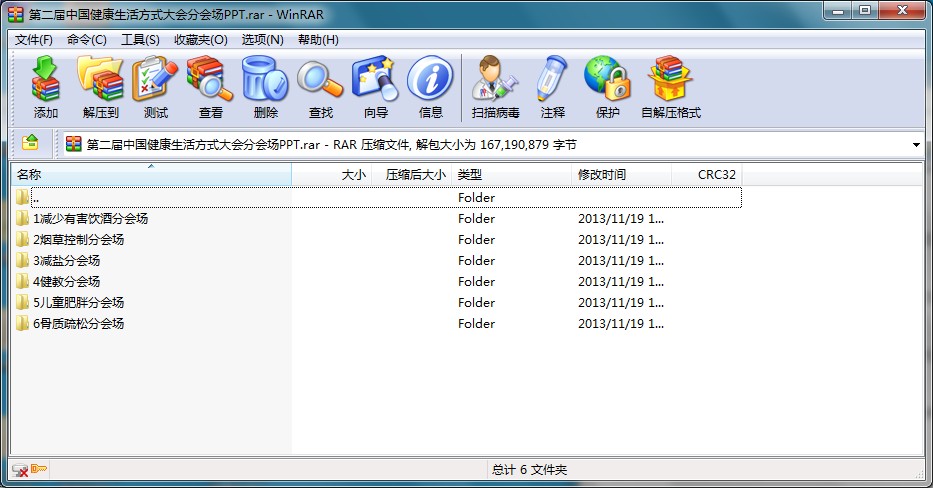Click the 删除 (Delete) trash icon
Screen dimensions: 933x488
265,79
